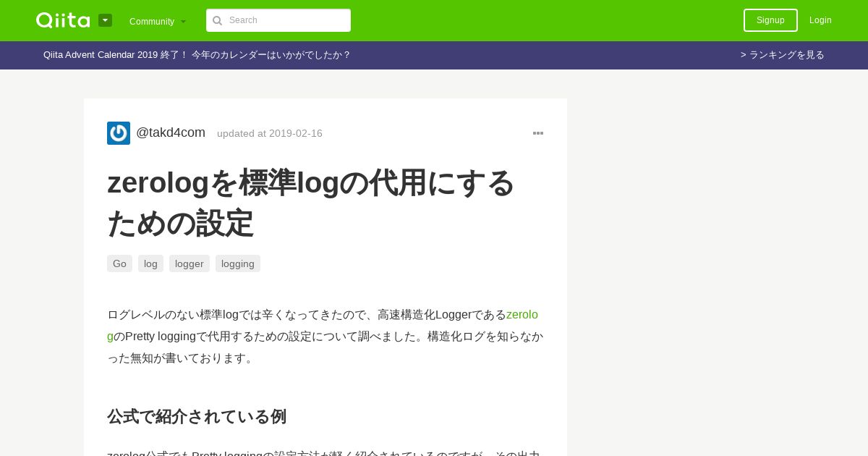Click the Signup button
This screenshot has width=868, height=456.
click(x=770, y=20)
